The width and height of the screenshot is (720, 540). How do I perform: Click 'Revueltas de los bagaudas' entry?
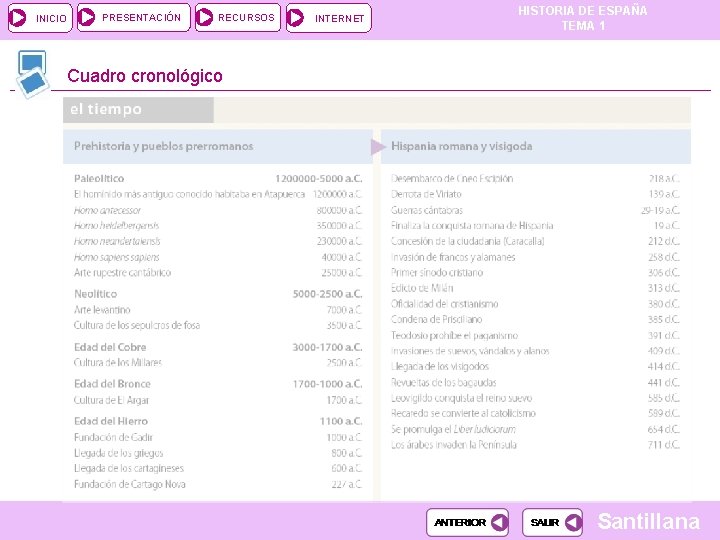(x=444, y=382)
